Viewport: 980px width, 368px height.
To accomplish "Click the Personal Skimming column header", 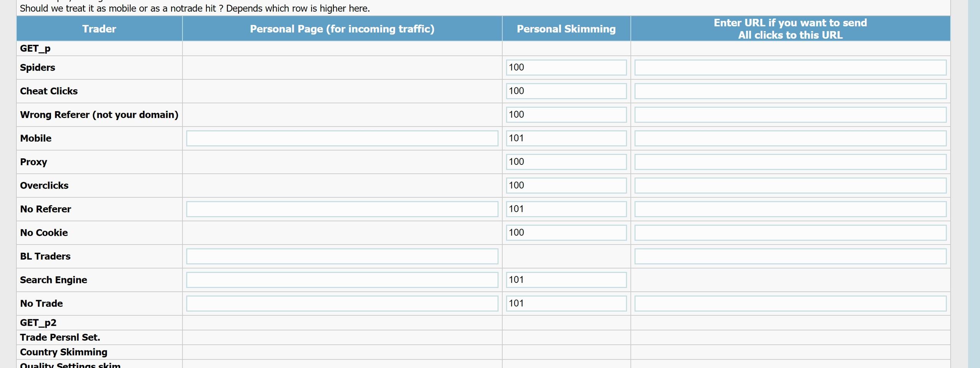I will tap(566, 29).
